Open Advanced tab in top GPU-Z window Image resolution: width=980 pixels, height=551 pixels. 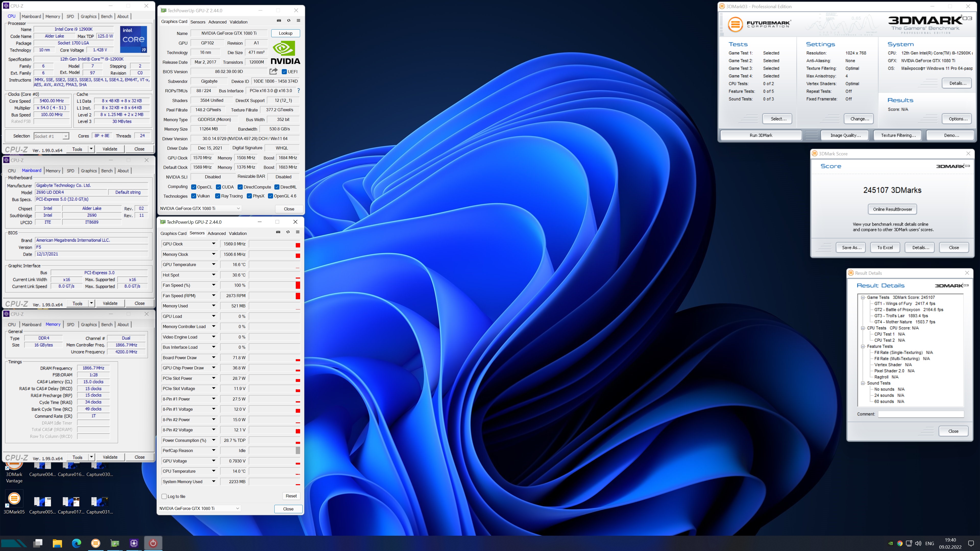pyautogui.click(x=217, y=22)
